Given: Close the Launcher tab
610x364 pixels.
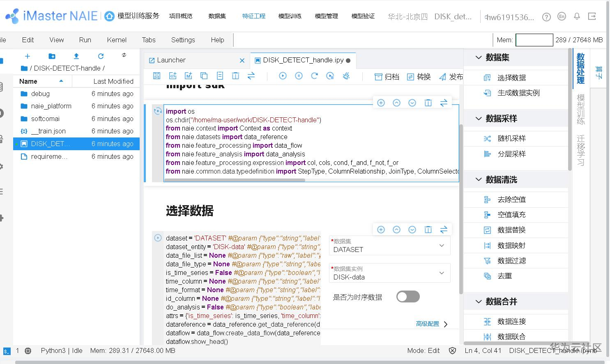Looking at the screenshot, I should (242, 60).
